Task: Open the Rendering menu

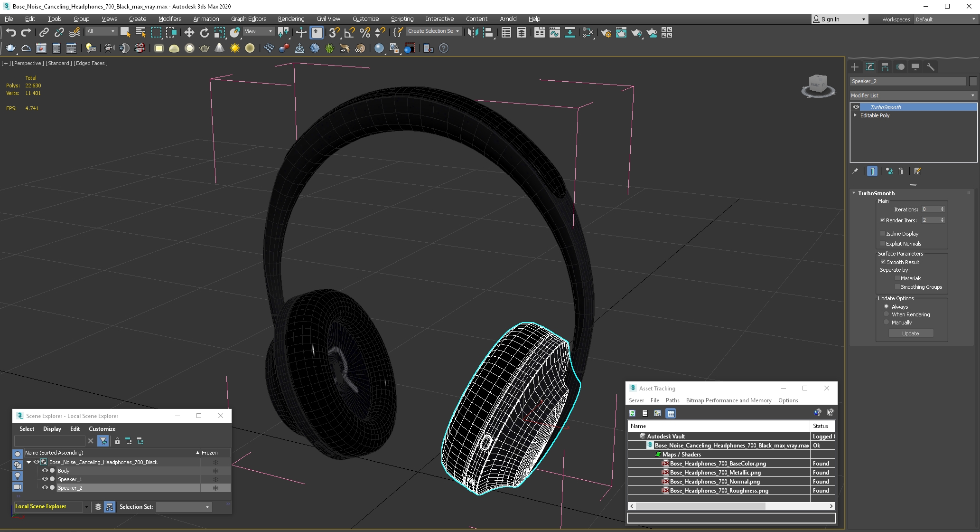Action: [x=291, y=19]
